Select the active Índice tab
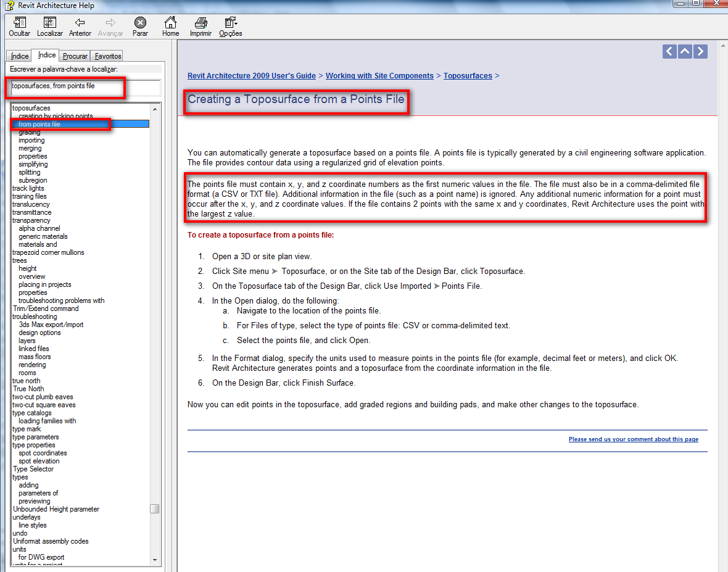This screenshot has width=728, height=572. pyautogui.click(x=47, y=55)
